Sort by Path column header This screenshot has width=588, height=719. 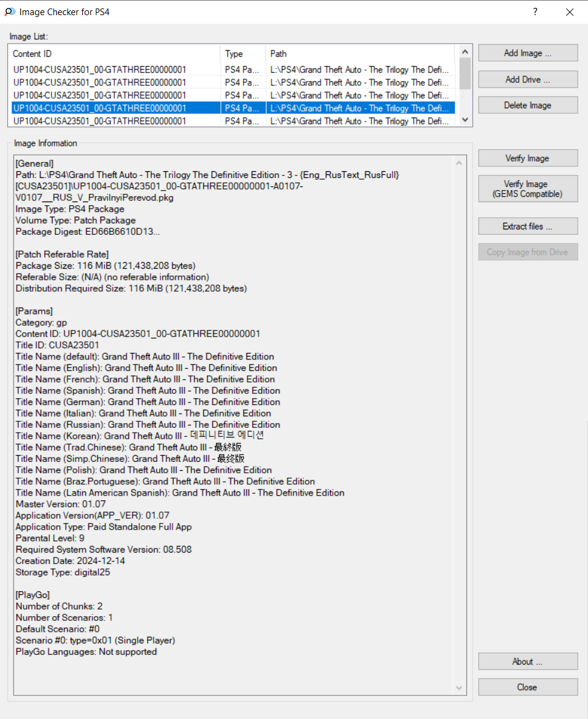click(360, 54)
